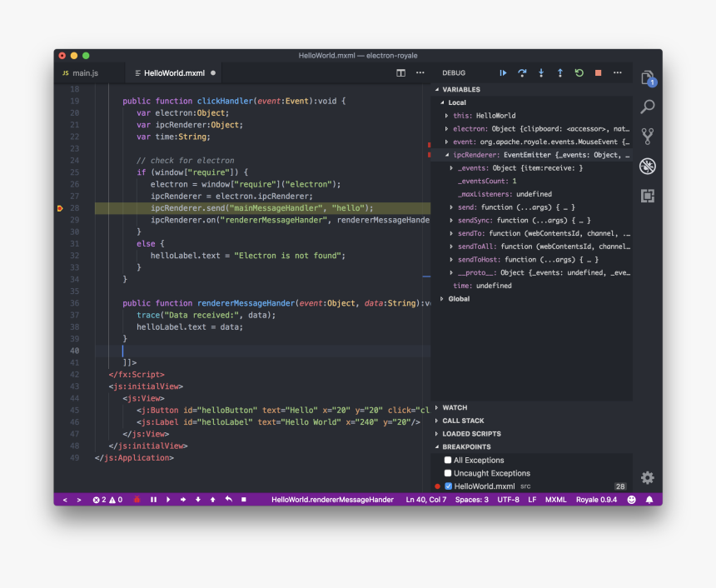
Task: Change line endings via LF
Action: [x=532, y=500]
